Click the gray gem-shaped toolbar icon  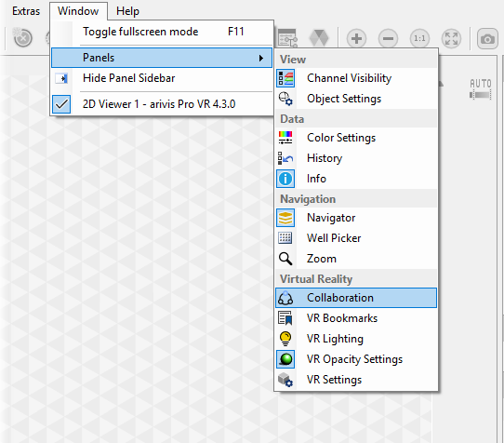pyautogui.click(x=319, y=38)
